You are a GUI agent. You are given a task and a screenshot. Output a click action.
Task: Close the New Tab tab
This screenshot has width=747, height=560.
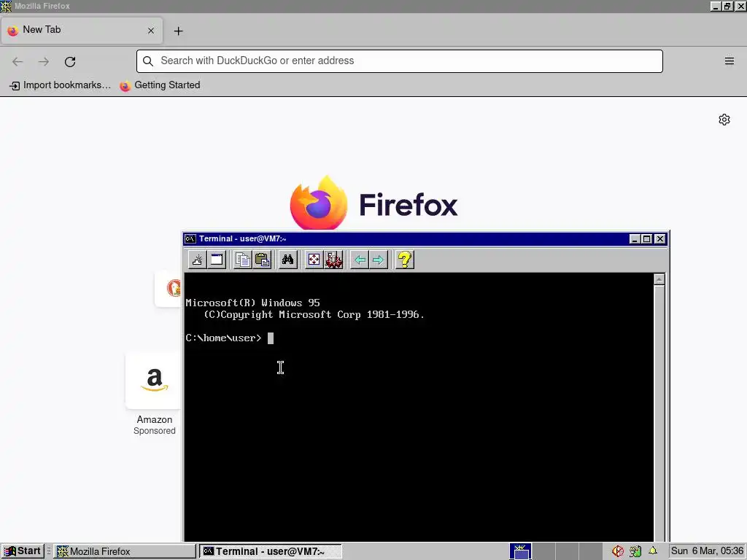(x=151, y=31)
